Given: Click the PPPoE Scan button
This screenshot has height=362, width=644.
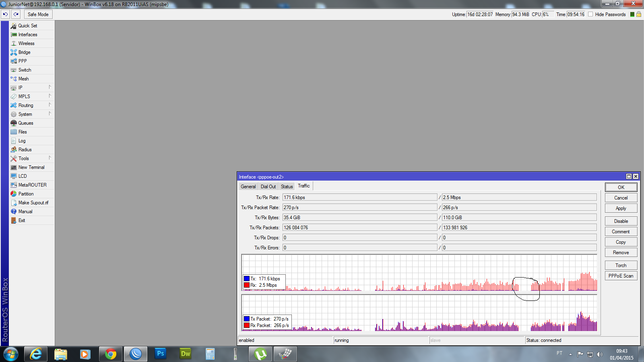Looking at the screenshot, I should coord(621,276).
